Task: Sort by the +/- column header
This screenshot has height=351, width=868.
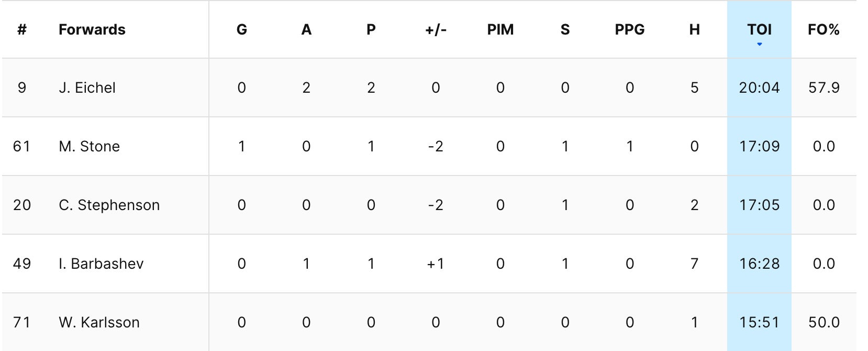Action: coord(436,30)
